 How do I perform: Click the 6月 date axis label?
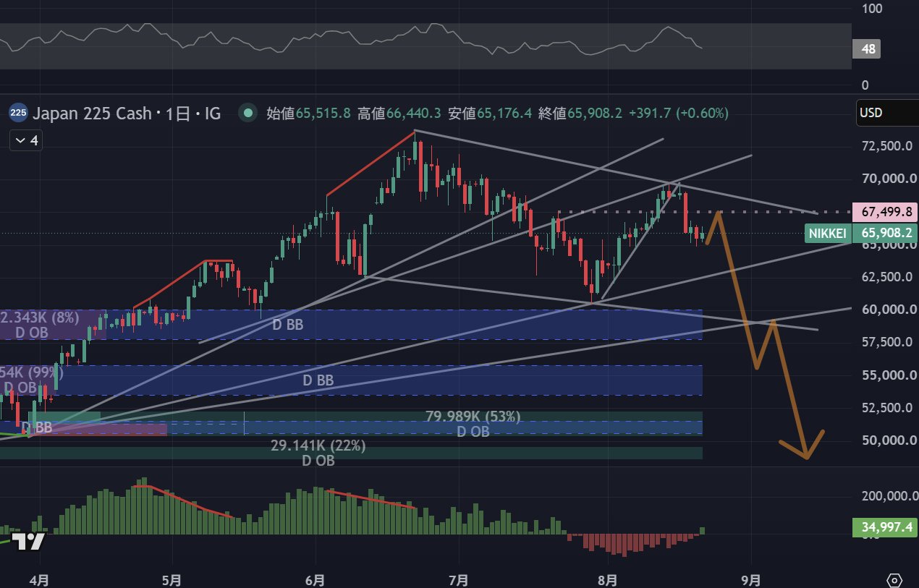315,580
